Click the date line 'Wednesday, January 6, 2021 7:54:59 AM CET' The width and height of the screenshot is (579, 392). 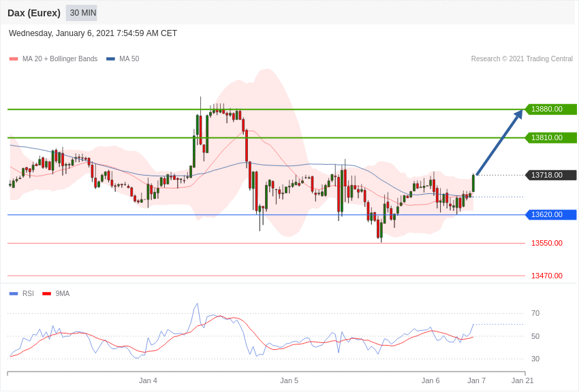[93, 33]
